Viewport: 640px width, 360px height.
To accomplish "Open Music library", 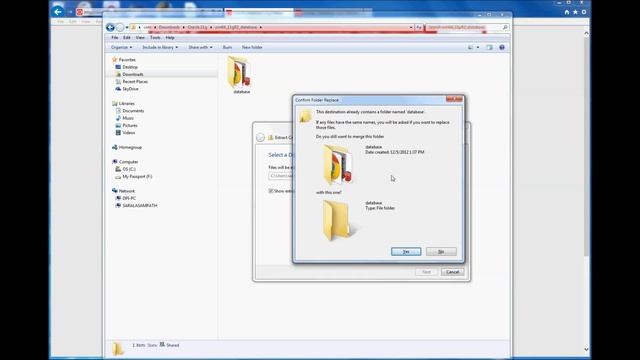I will pos(128,118).
